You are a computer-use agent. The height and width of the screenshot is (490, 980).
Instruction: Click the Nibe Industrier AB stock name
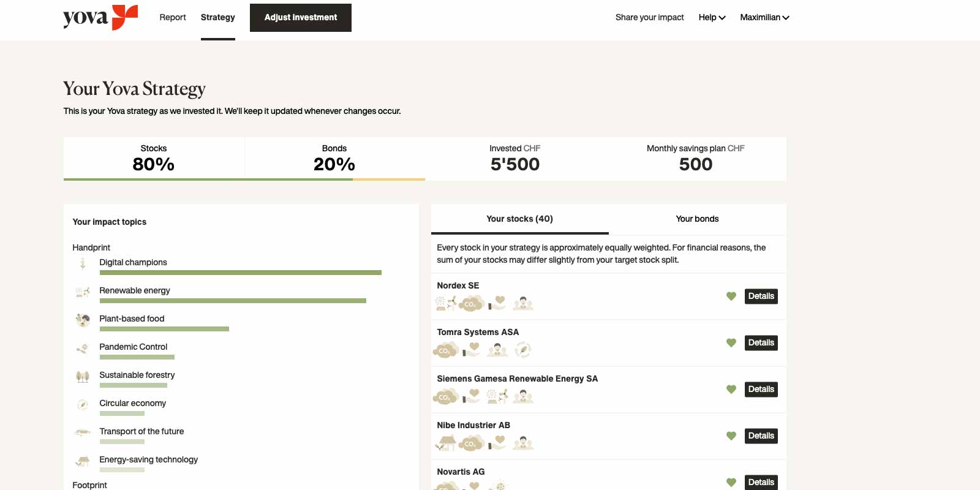point(473,425)
